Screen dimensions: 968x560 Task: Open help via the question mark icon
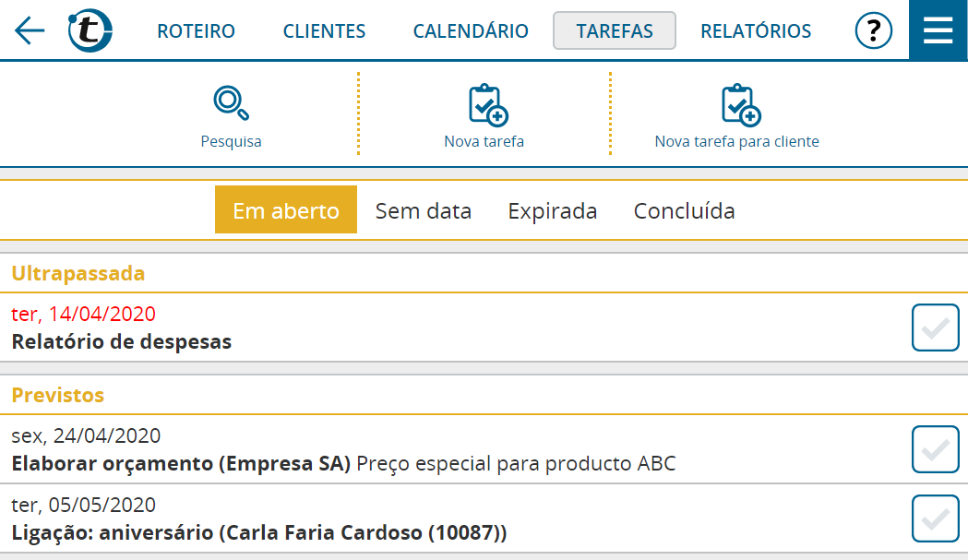pyautogui.click(x=873, y=30)
